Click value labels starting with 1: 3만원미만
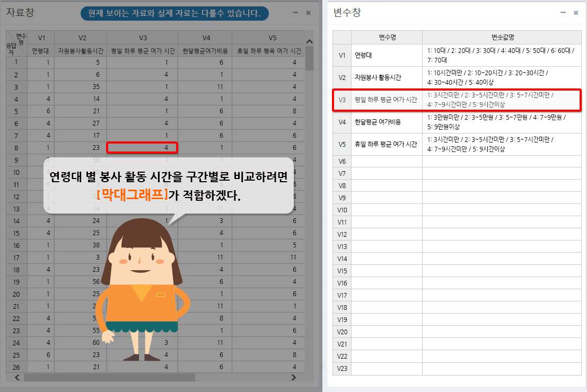The height and width of the screenshot is (392, 587). (502, 122)
